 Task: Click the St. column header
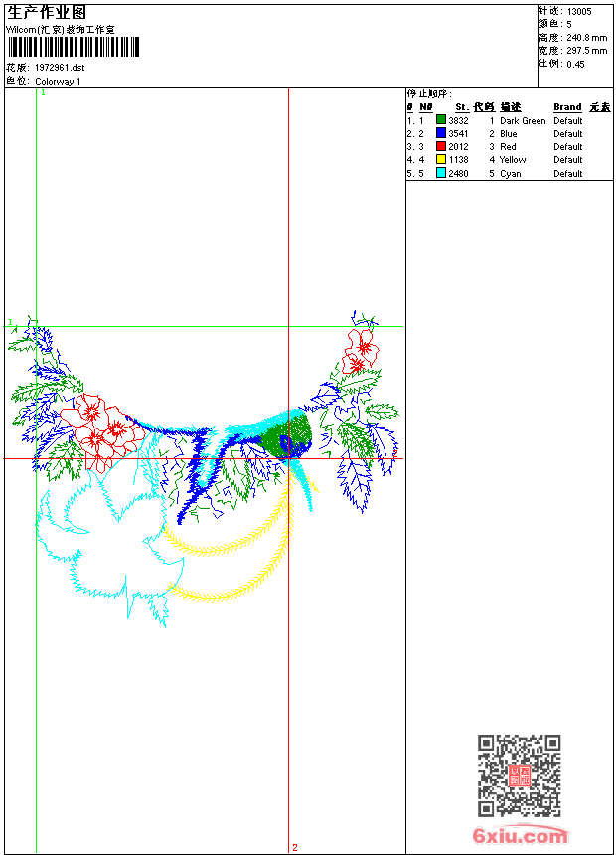pos(462,107)
